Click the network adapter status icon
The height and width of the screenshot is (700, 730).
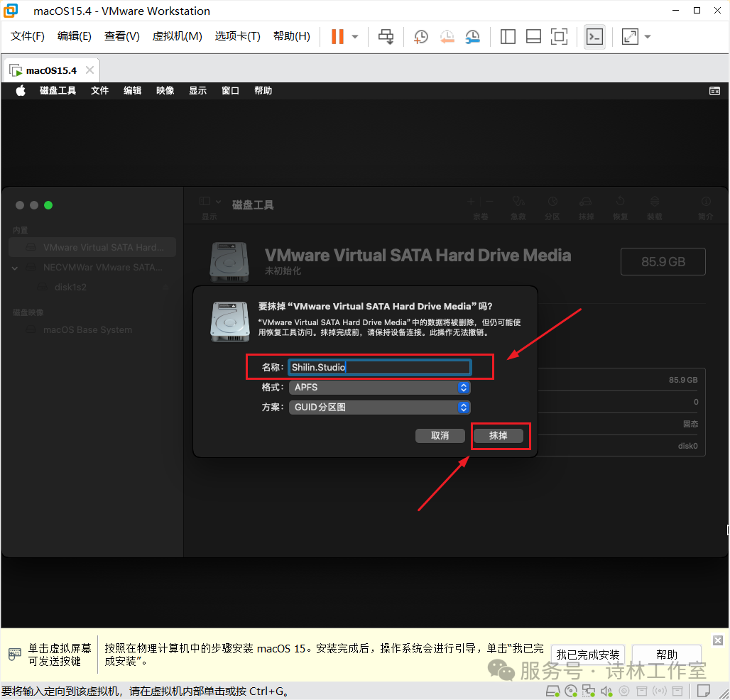pyautogui.click(x=589, y=691)
